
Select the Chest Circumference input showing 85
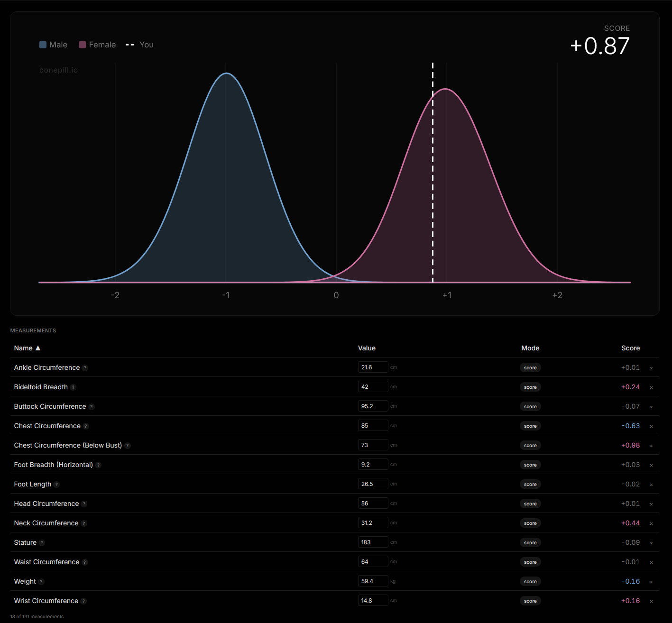pyautogui.click(x=373, y=426)
